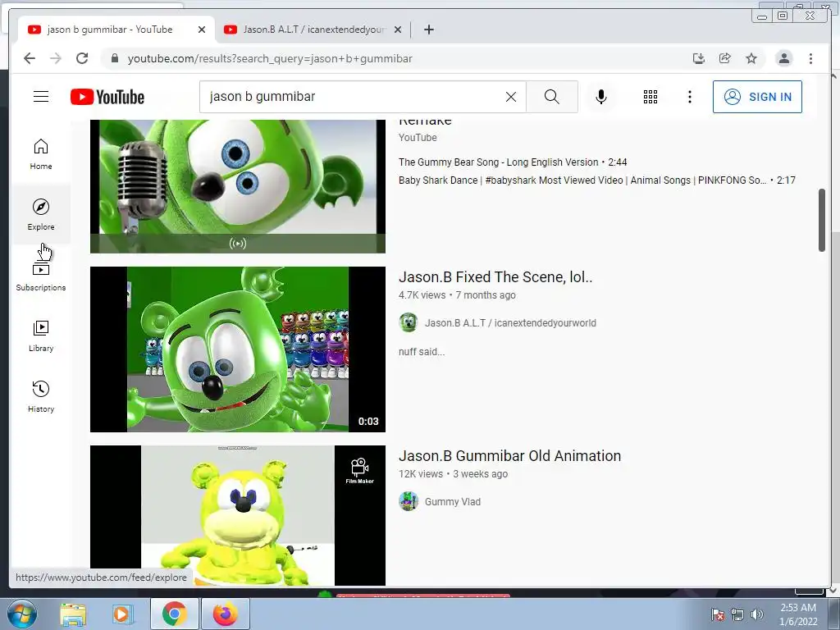Image resolution: width=840 pixels, height=630 pixels.
Task: Open the Chrome three-dot menu
Action: pyautogui.click(x=810, y=58)
